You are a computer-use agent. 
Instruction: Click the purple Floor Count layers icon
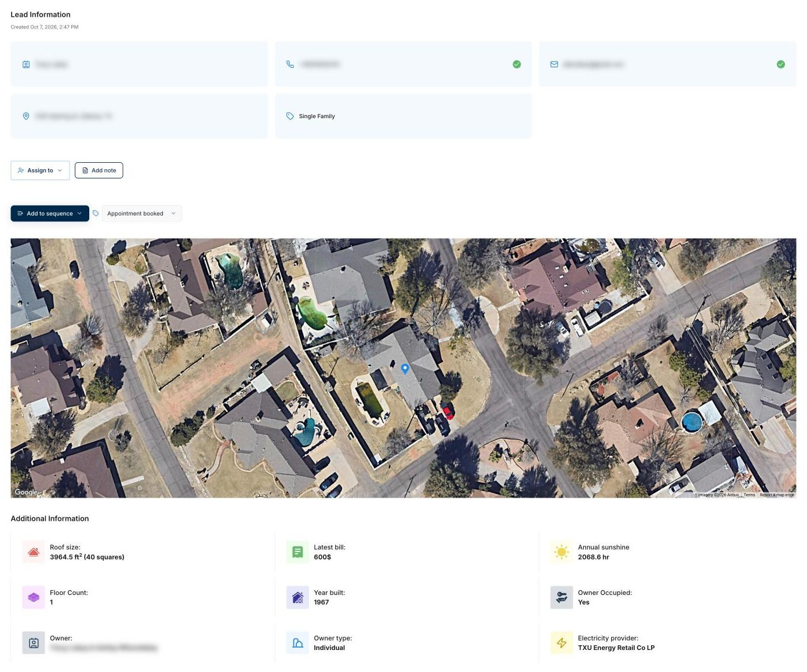pos(34,597)
